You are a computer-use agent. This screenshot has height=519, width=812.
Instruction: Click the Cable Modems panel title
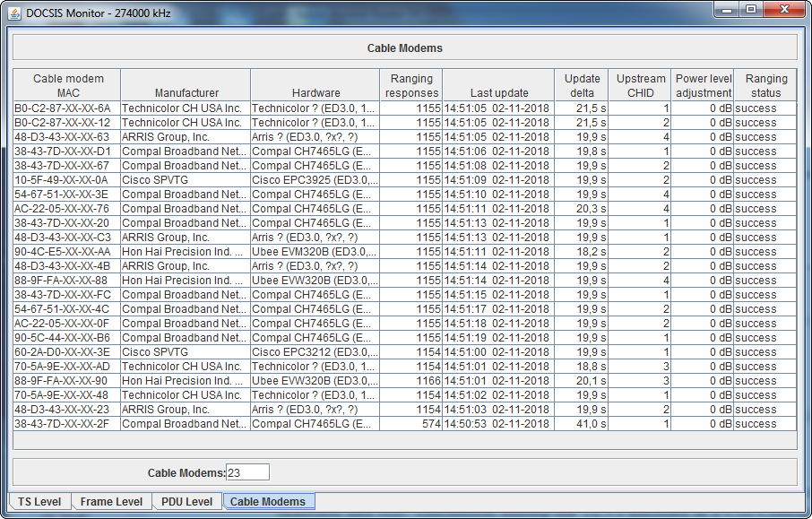tap(405, 48)
